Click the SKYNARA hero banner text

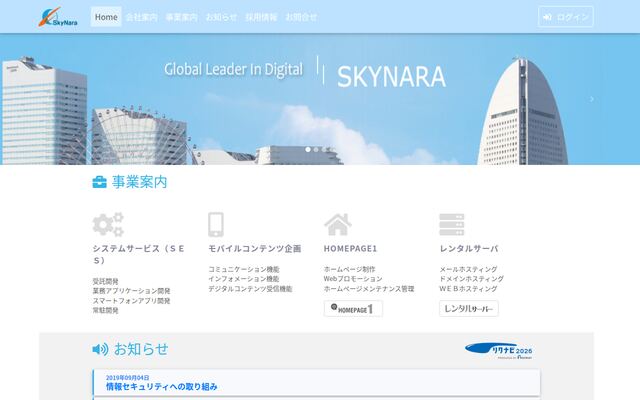(391, 76)
